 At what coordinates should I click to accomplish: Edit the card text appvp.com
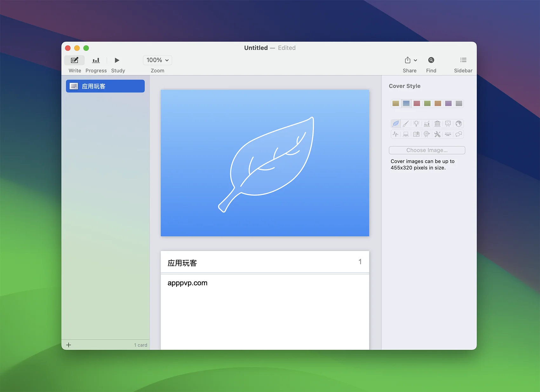[187, 283]
